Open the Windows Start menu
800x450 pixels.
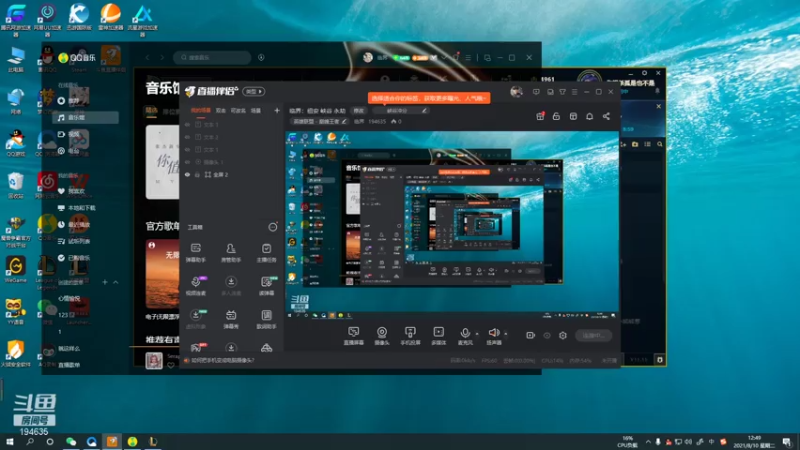tap(10, 442)
